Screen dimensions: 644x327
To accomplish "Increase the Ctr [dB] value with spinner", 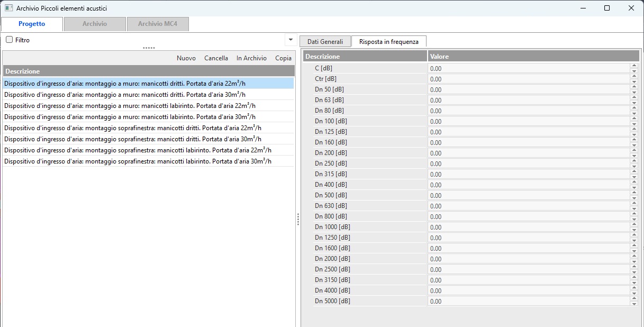I will (x=634, y=77).
